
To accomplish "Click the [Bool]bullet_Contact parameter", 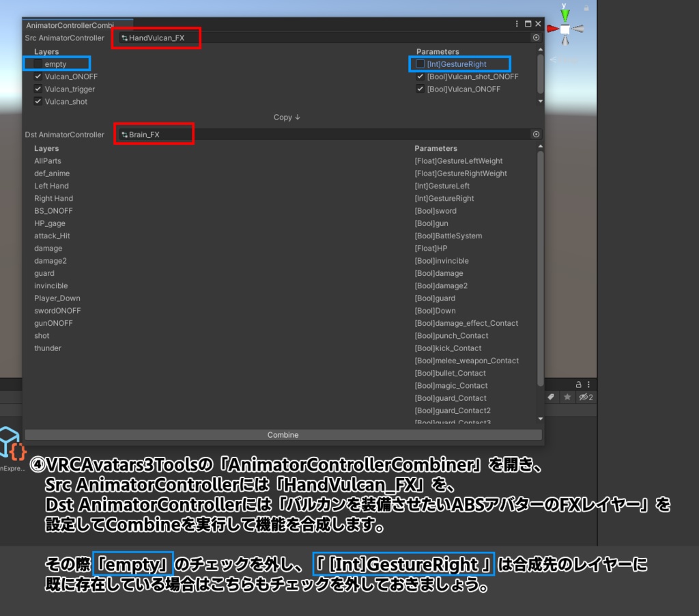I will 451,374.
